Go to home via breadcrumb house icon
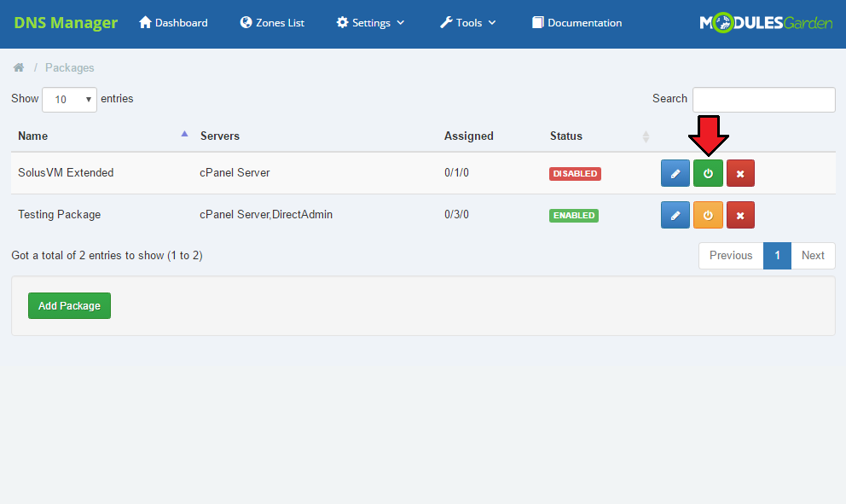The width and height of the screenshot is (846, 504). pyautogui.click(x=19, y=67)
